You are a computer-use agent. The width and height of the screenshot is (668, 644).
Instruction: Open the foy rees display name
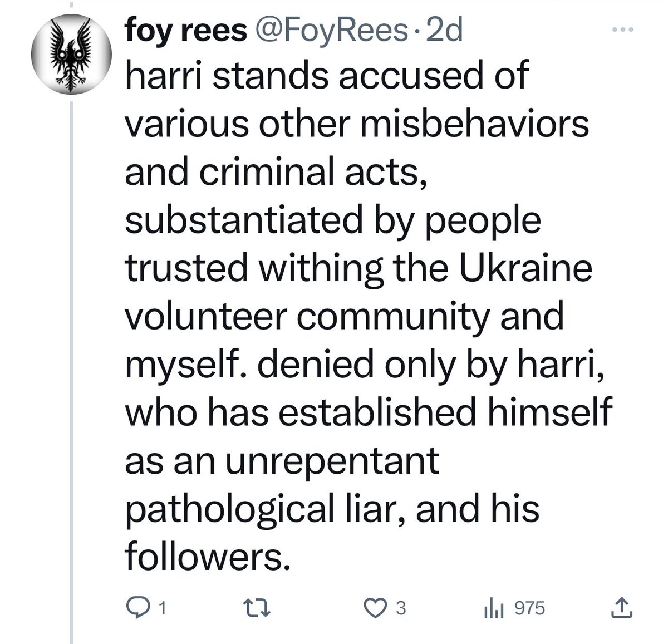point(186,31)
